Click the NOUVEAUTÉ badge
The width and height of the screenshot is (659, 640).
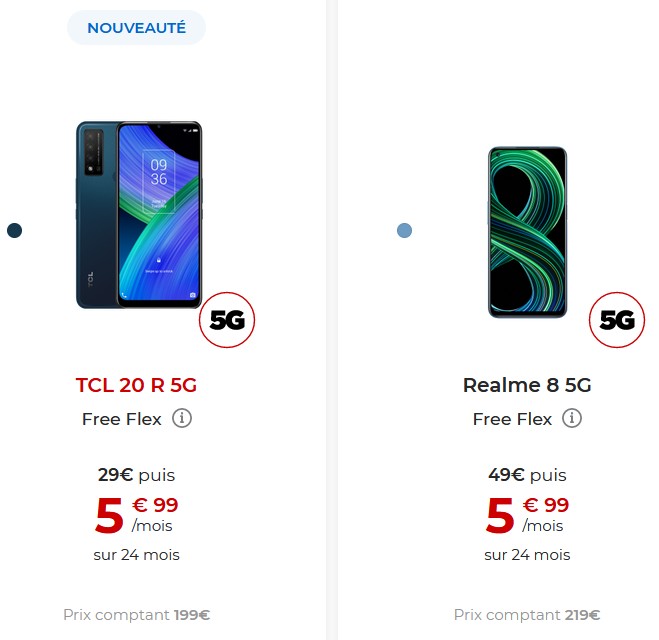pos(136,28)
